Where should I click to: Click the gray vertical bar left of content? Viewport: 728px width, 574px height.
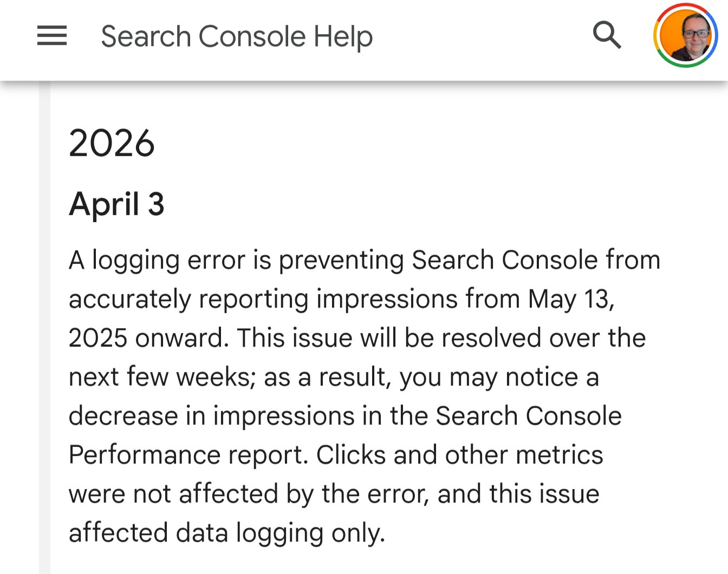tap(44, 325)
